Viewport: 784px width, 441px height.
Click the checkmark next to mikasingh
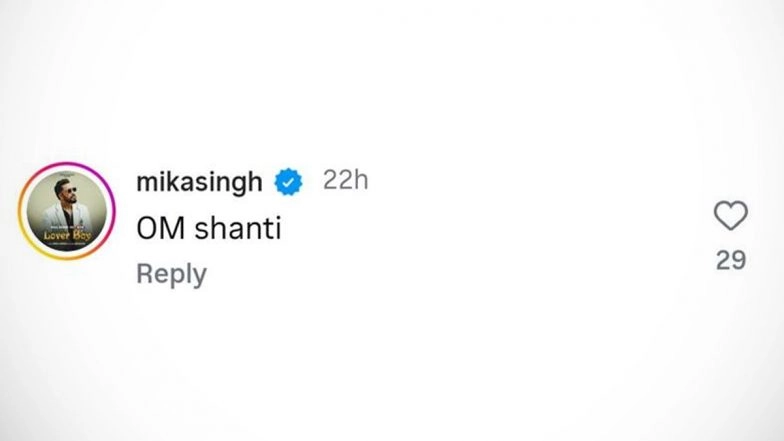click(x=289, y=183)
